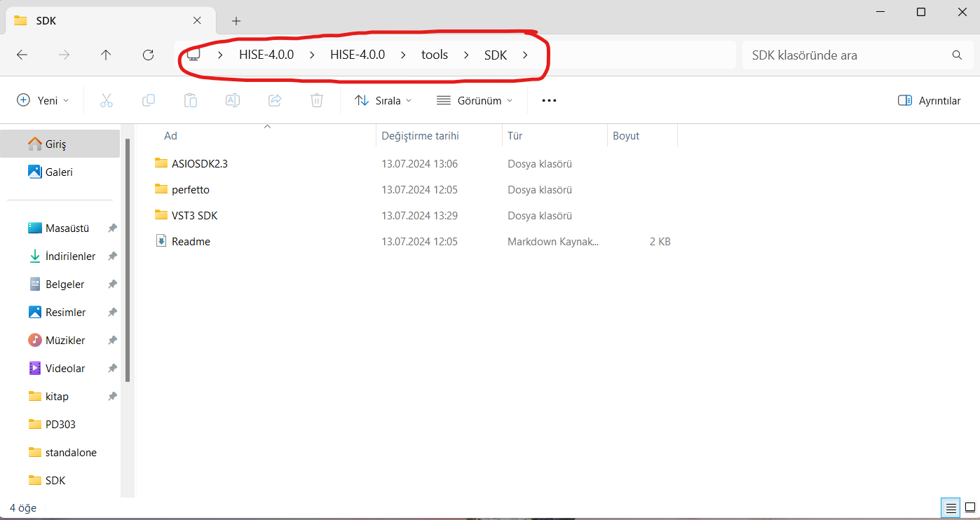Expand chevron before tools breadcrumb
Screen dimensions: 980x520
(x=403, y=55)
